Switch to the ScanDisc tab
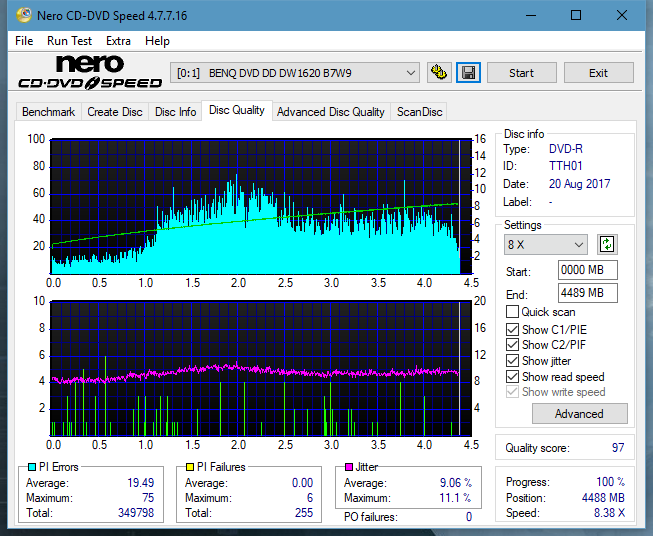The width and height of the screenshot is (653, 536). click(x=419, y=112)
